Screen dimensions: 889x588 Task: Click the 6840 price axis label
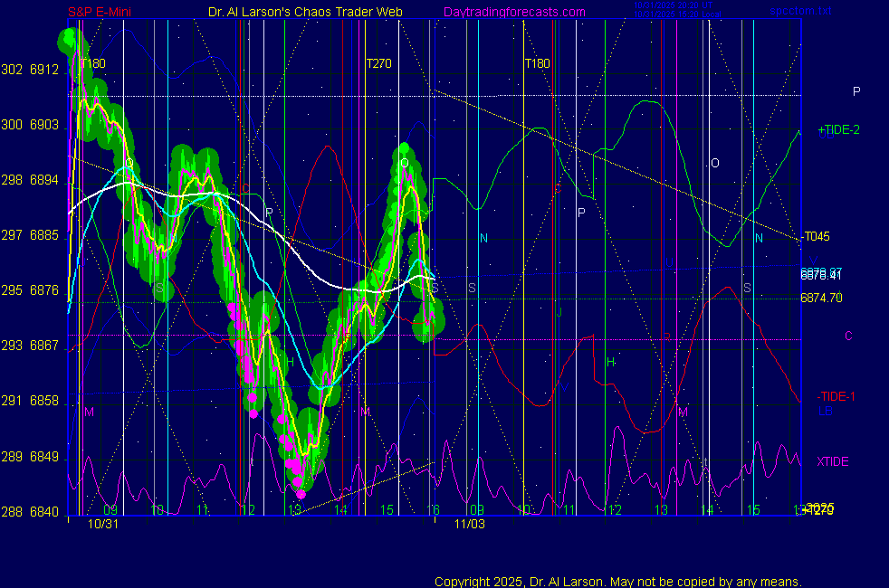(x=43, y=512)
